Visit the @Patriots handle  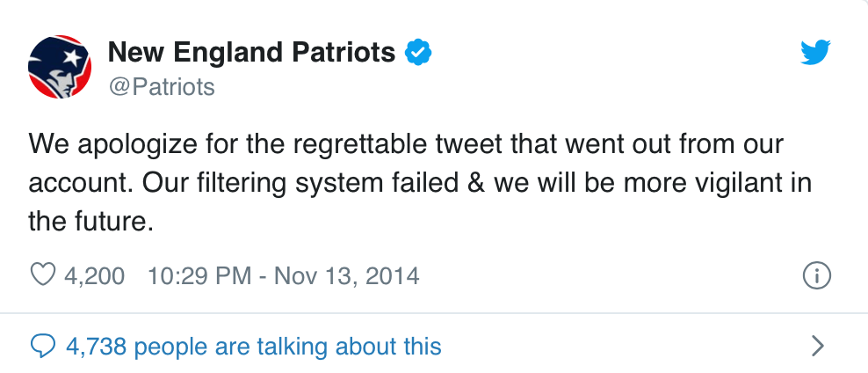[x=161, y=87]
